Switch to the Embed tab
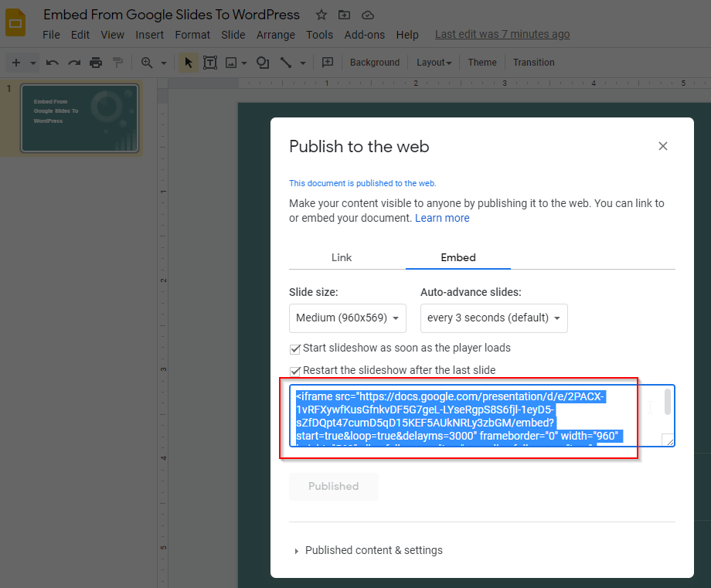Image resolution: width=711 pixels, height=588 pixels. point(458,257)
